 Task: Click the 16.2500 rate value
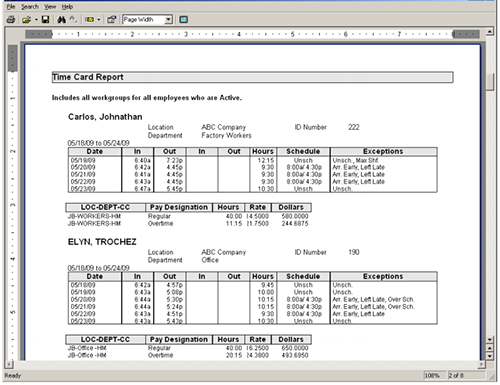[257, 348]
